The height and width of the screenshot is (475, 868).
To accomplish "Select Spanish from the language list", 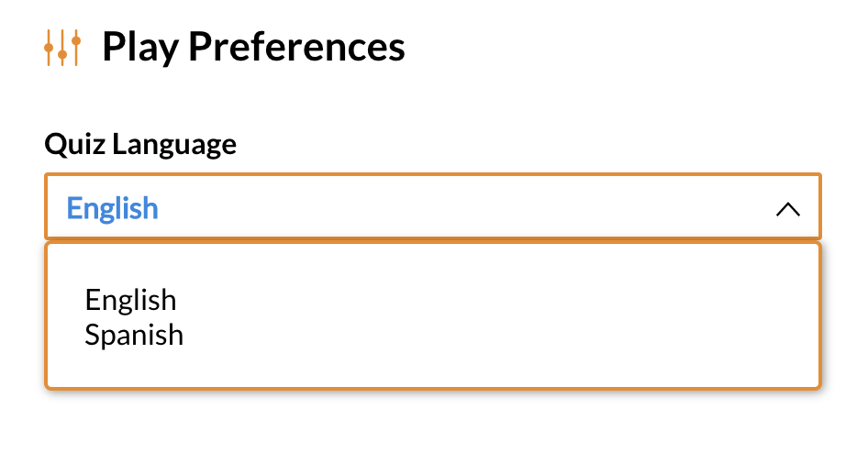I will point(134,335).
